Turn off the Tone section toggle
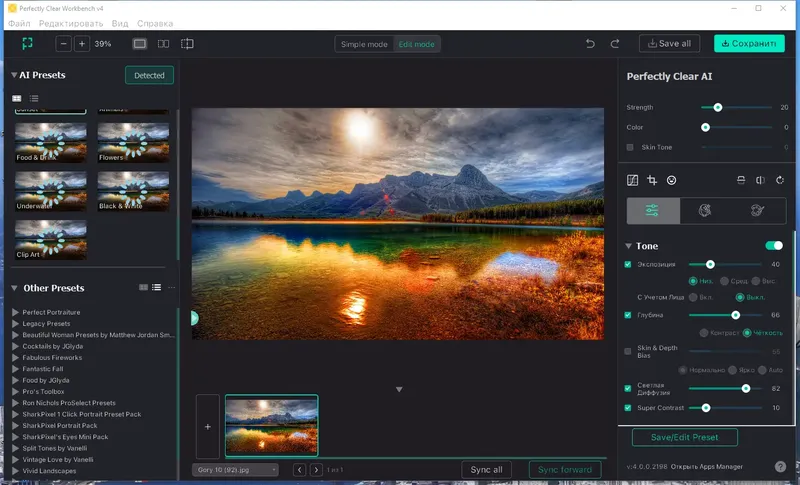The image size is (800, 485). click(774, 245)
